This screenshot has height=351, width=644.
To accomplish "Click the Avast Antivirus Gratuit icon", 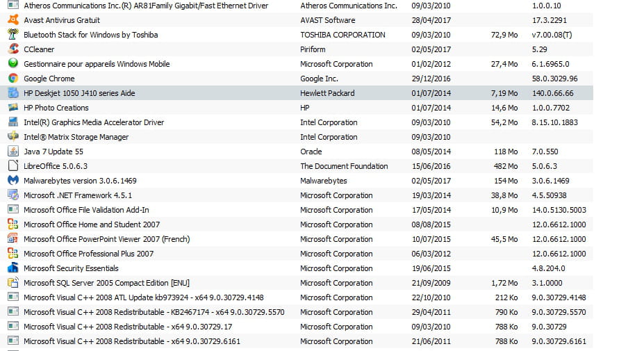I will [x=13, y=19].
